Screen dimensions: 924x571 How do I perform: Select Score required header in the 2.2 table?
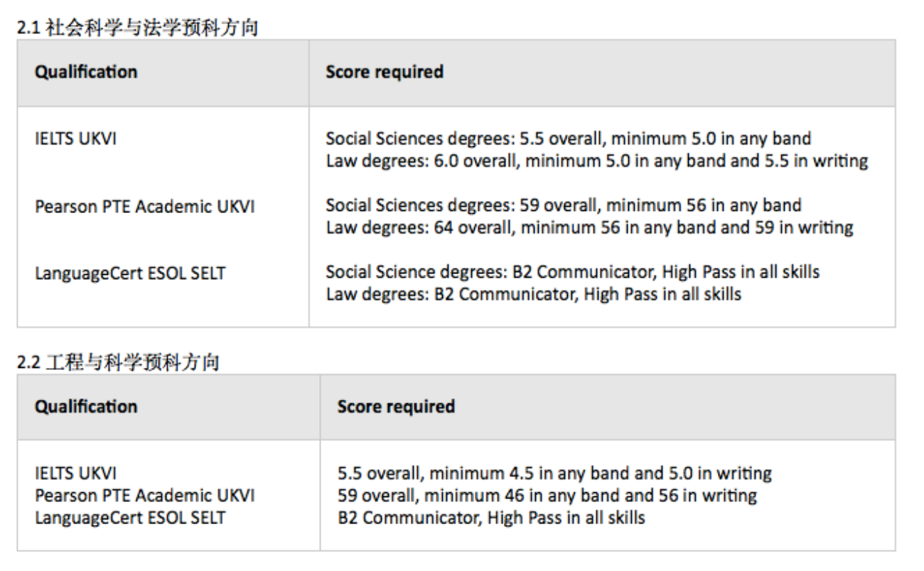[x=396, y=407]
